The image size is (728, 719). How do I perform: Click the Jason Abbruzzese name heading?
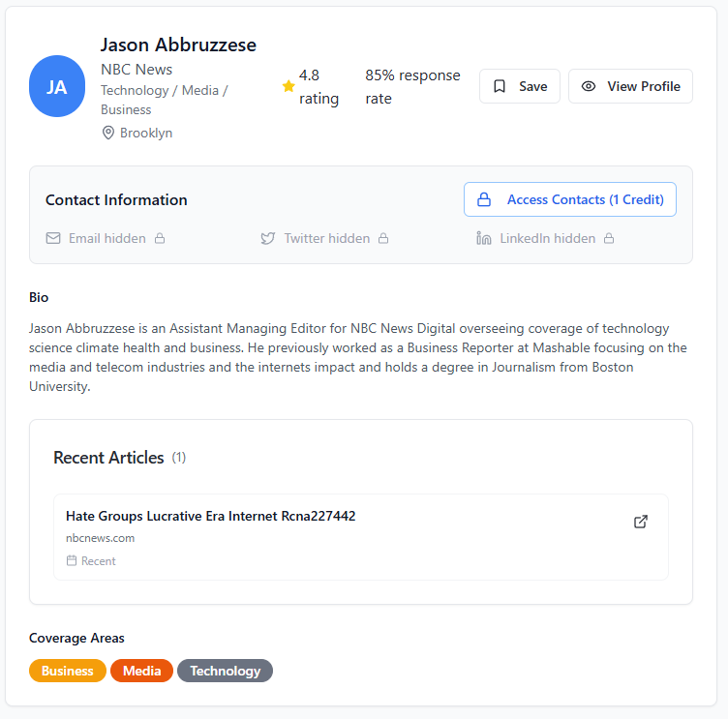(x=178, y=45)
